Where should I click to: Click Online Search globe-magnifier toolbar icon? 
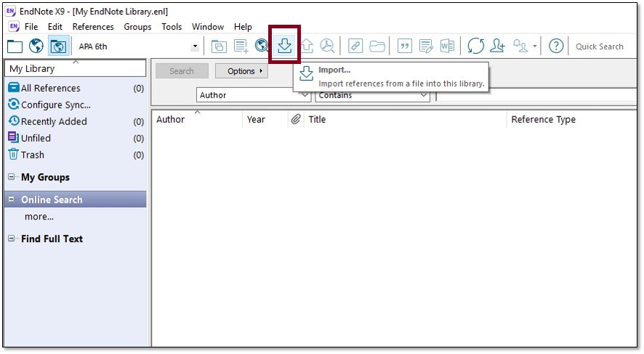click(261, 46)
